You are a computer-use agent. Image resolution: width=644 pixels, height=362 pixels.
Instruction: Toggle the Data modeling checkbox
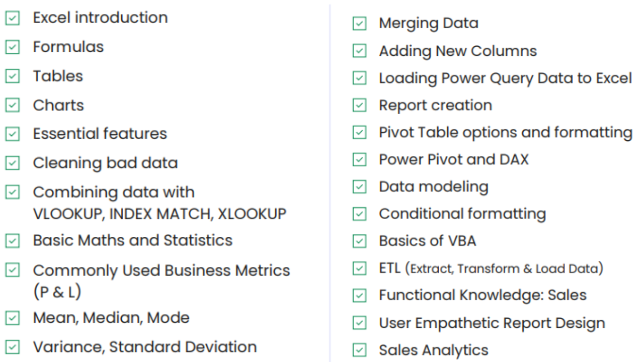(x=359, y=187)
